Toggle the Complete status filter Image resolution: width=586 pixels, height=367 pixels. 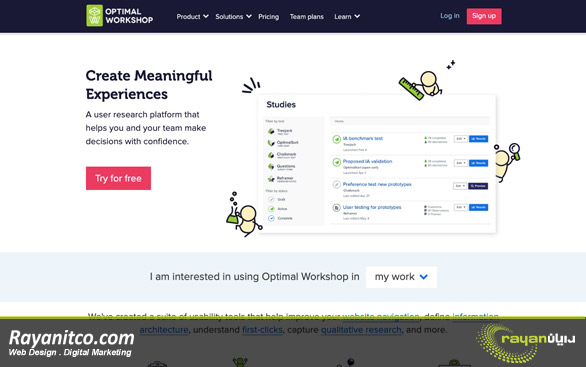point(280,218)
